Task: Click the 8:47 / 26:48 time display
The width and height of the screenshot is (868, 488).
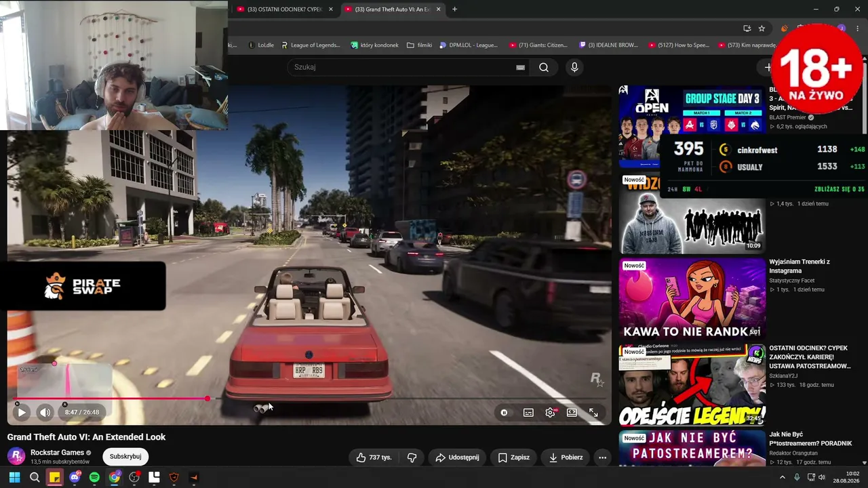Action: tap(82, 412)
